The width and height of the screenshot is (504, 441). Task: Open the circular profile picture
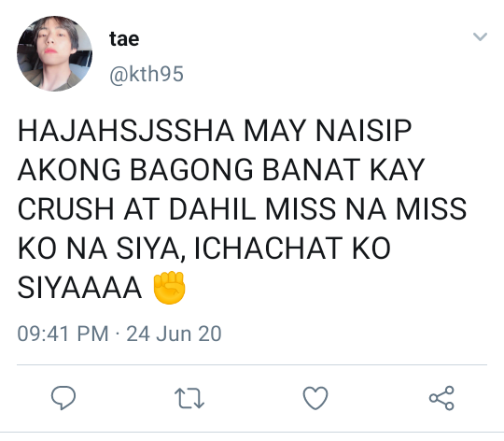tap(54, 53)
